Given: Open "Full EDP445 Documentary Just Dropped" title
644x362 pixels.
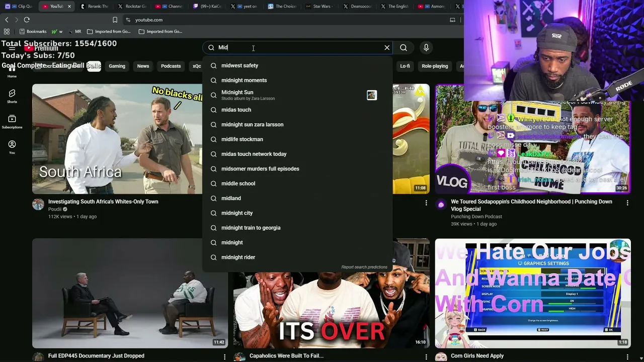Looking at the screenshot, I should (96, 356).
